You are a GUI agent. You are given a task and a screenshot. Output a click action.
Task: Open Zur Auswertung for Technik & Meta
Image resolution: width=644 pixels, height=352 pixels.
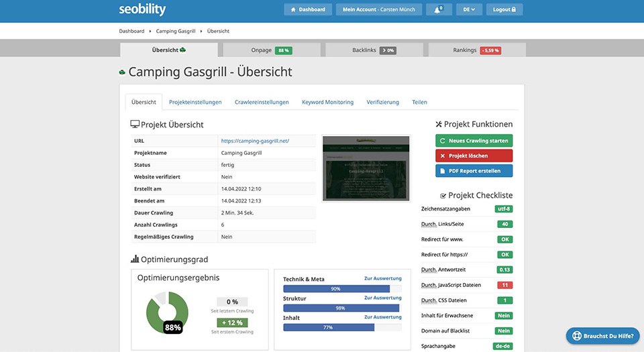383,278
